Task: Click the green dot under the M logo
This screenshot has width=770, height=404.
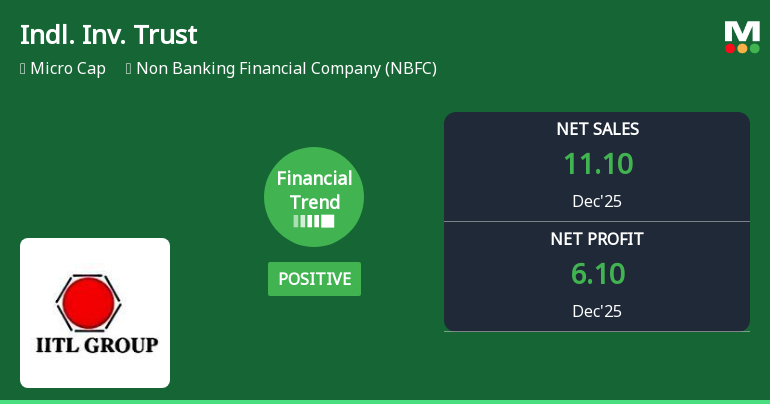Action: click(x=754, y=48)
